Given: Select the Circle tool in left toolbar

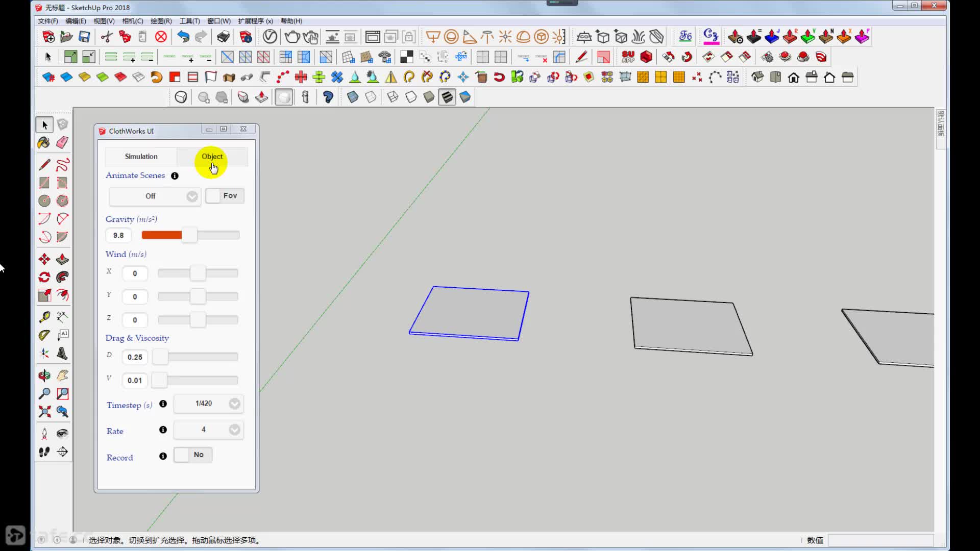Looking at the screenshot, I should point(44,201).
